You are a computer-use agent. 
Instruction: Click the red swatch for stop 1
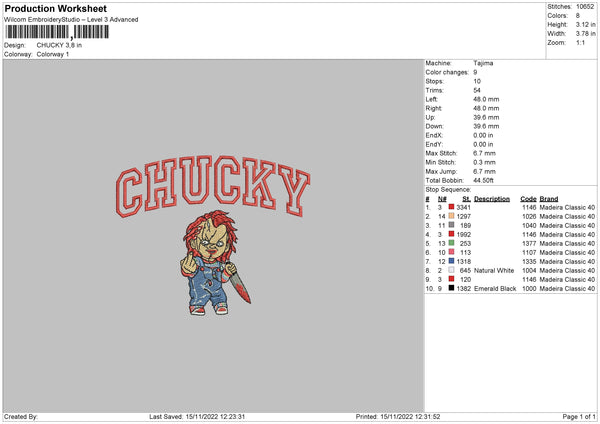tap(452, 207)
